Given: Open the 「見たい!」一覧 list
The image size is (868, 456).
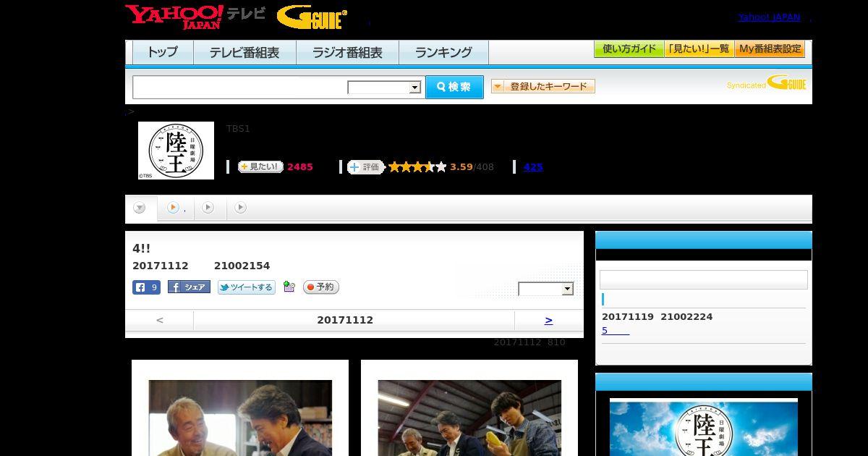Looking at the screenshot, I should coord(699,48).
